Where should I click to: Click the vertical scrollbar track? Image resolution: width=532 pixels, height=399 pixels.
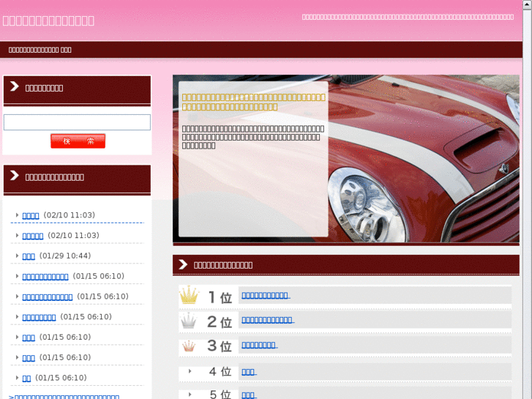pos(528,204)
